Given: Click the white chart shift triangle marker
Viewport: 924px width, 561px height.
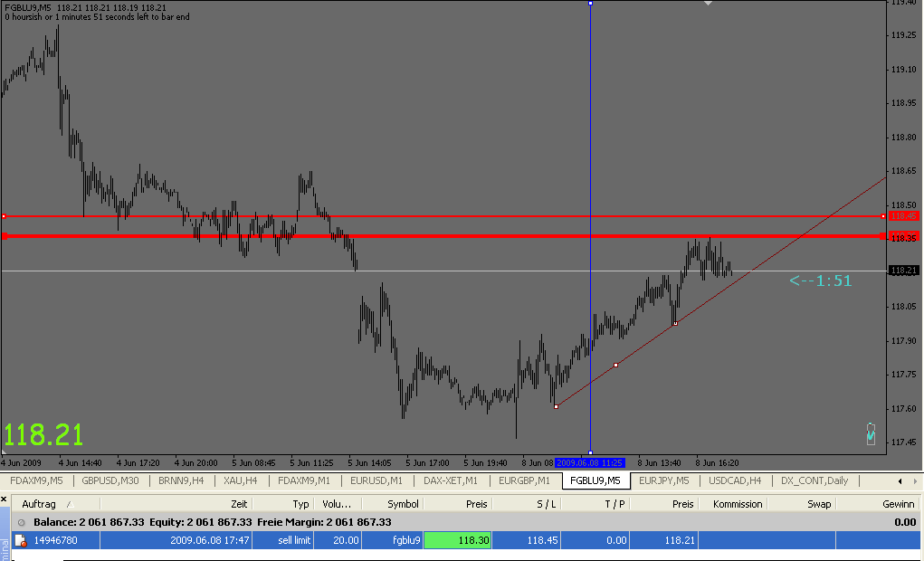Looking at the screenshot, I should [x=709, y=4].
